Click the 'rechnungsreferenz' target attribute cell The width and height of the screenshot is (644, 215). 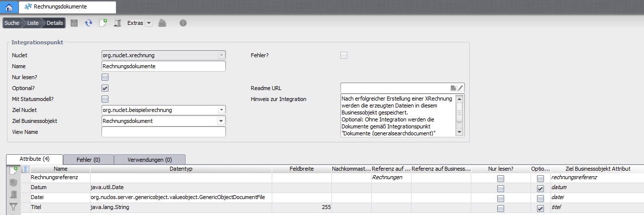coord(597,178)
